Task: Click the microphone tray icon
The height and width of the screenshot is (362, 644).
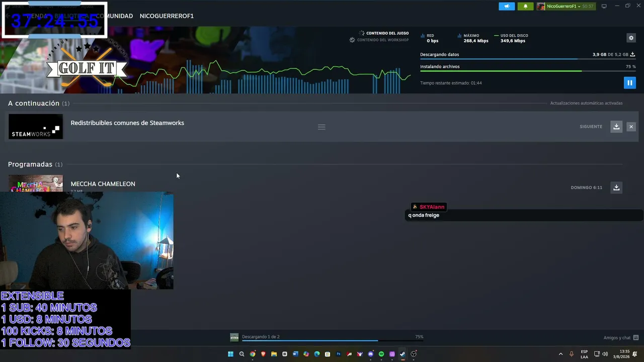Action: point(571,354)
